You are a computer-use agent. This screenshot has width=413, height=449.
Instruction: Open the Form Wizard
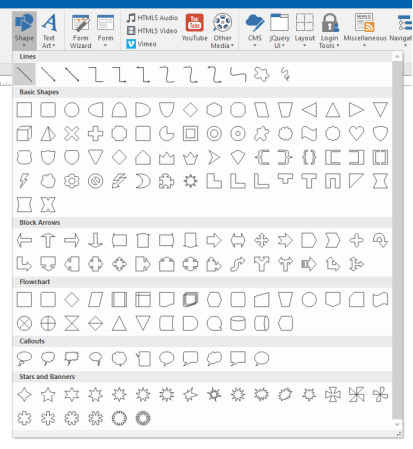(81, 31)
